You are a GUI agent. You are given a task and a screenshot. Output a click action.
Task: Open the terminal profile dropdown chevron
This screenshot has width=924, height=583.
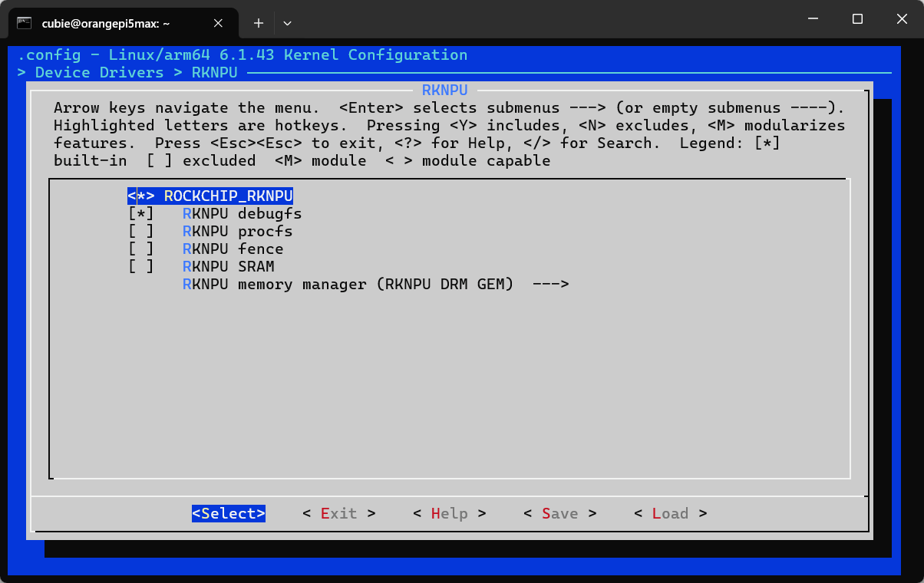[287, 23]
